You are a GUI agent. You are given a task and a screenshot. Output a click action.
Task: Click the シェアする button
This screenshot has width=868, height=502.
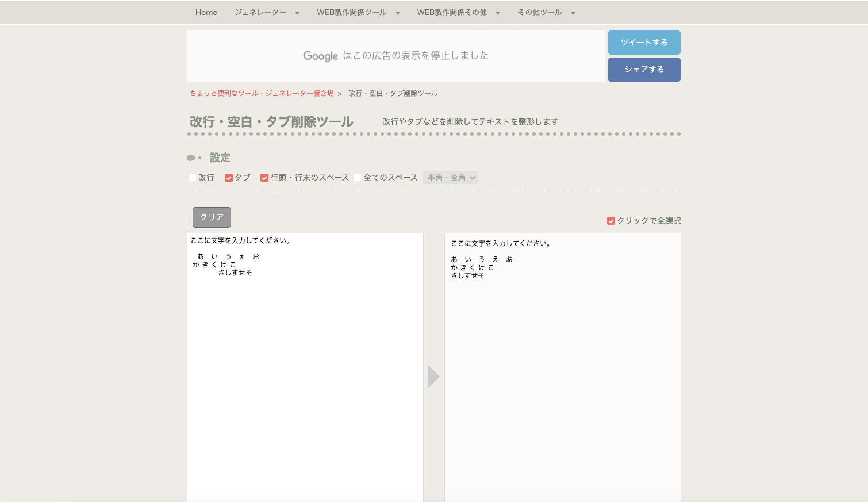[644, 70]
